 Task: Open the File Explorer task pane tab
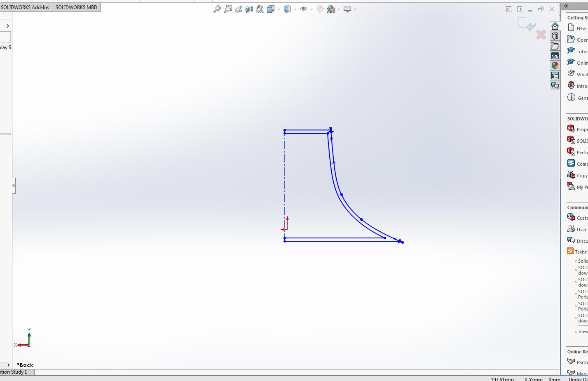click(x=555, y=46)
